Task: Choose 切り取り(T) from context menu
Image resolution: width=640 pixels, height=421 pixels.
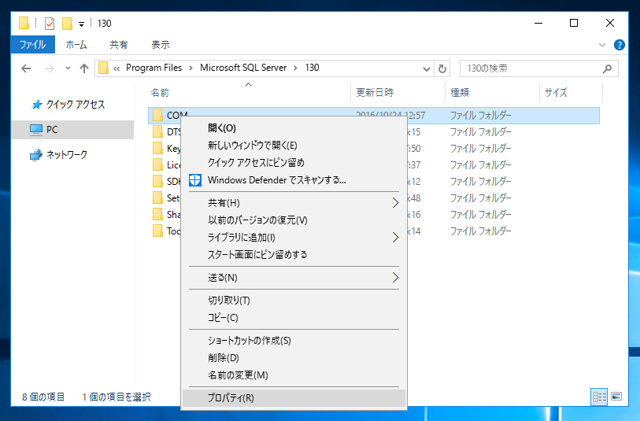Action: (x=294, y=301)
